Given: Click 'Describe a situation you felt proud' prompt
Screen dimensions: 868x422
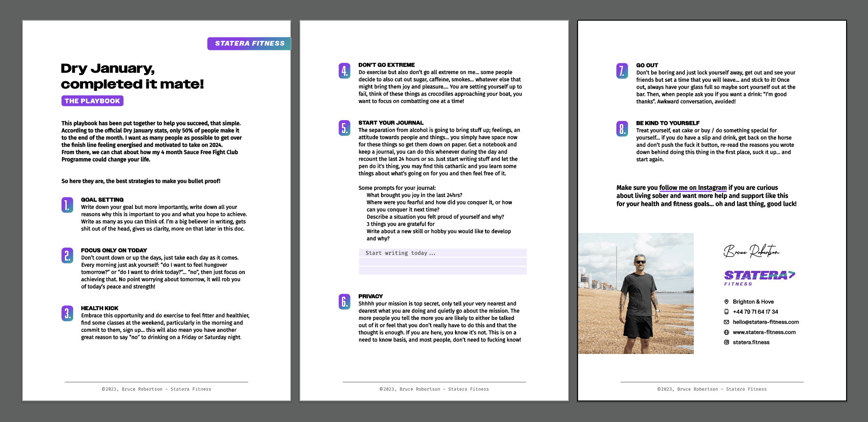Looking at the screenshot, I should [435, 217].
